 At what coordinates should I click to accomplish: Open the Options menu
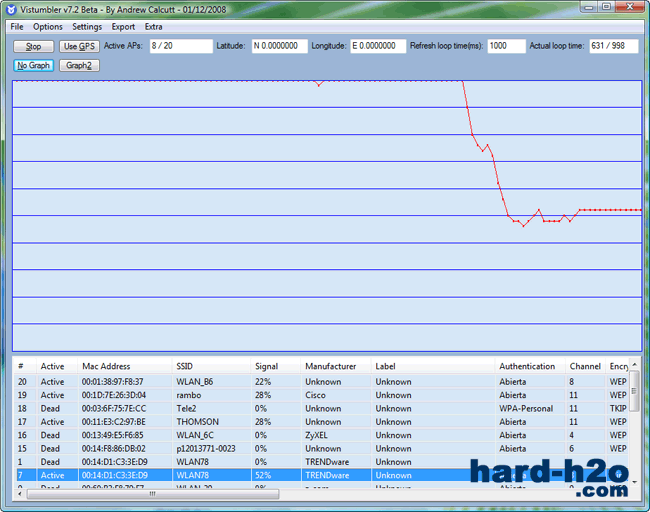[47, 26]
